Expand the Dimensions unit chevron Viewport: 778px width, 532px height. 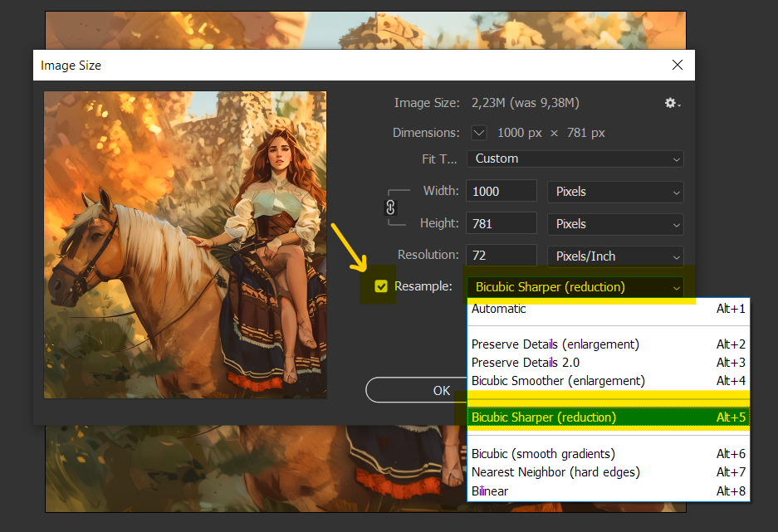point(479,133)
